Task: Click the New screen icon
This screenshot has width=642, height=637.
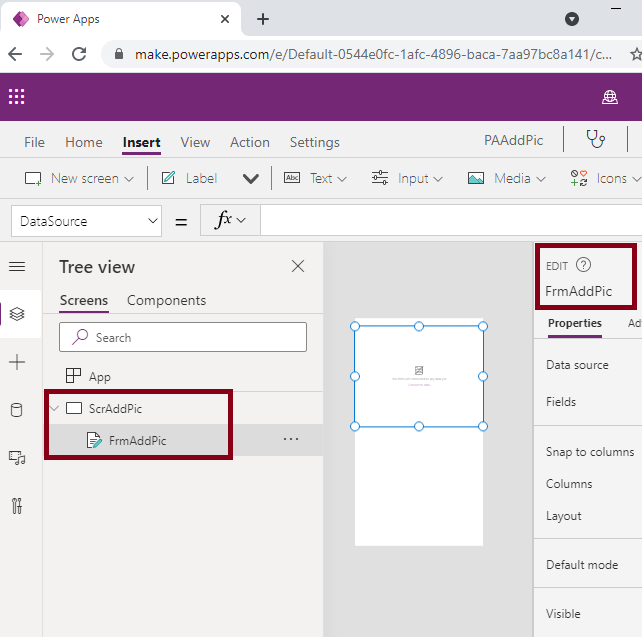Action: tap(33, 178)
